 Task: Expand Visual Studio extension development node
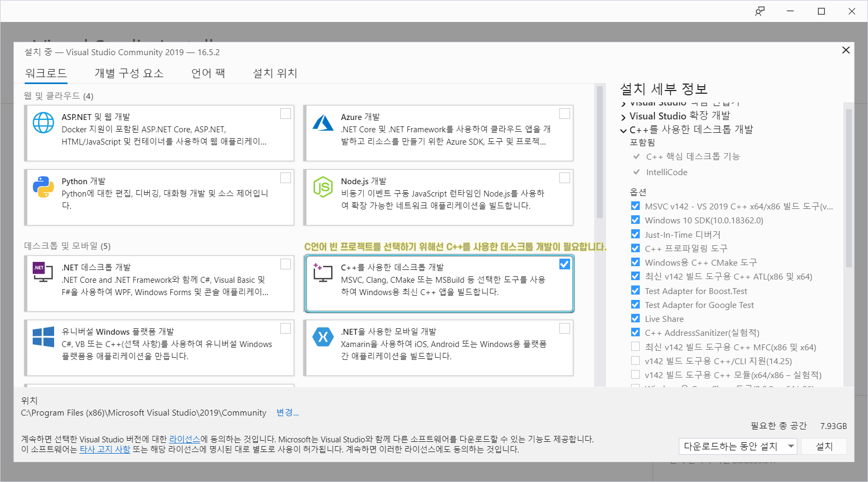click(624, 117)
